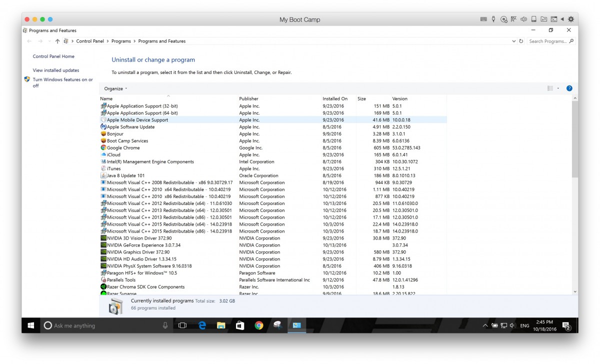Open Microsoft Edge from the taskbar
Image resolution: width=600 pixels, height=364 pixels.
point(201,325)
